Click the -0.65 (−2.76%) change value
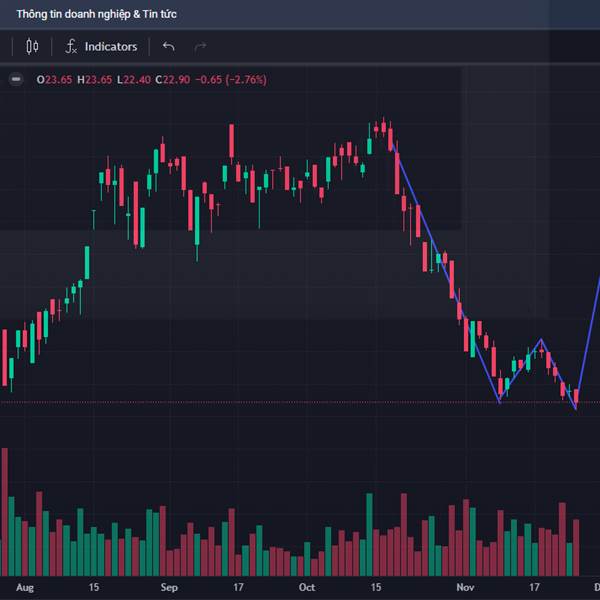The image size is (600, 600). 230,79
